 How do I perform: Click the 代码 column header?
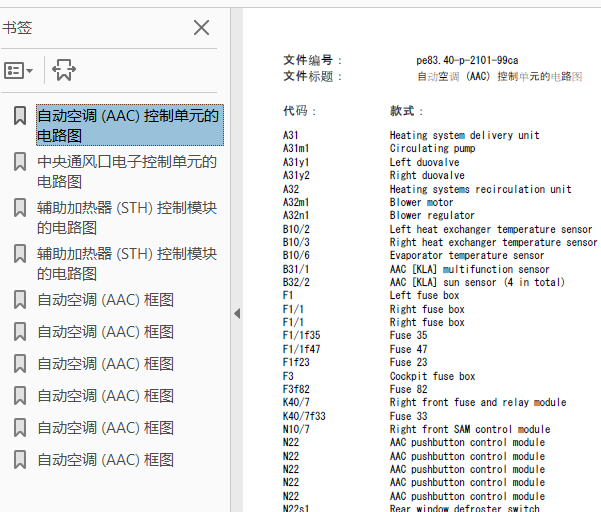299,111
